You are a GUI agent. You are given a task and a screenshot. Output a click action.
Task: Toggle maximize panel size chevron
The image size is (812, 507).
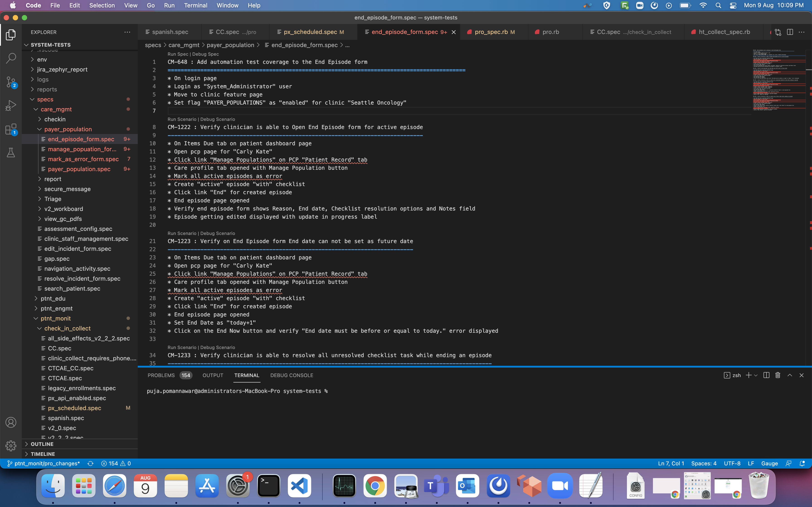[x=790, y=375]
